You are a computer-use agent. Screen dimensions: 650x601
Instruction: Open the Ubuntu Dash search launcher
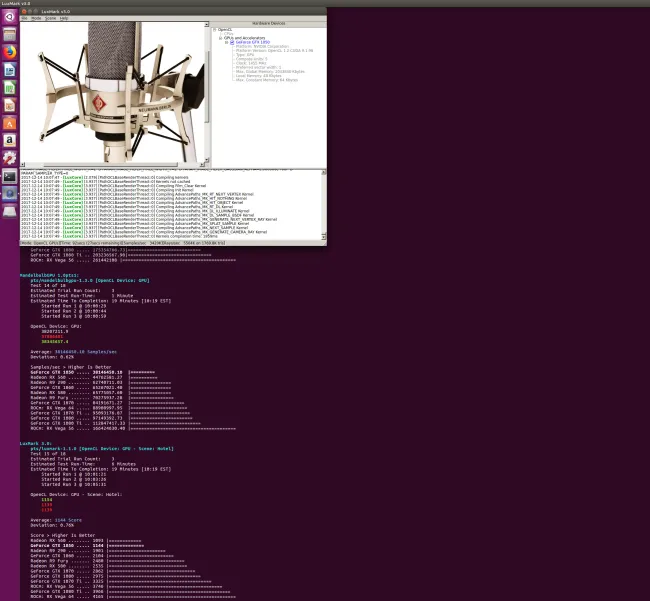pos(10,17)
